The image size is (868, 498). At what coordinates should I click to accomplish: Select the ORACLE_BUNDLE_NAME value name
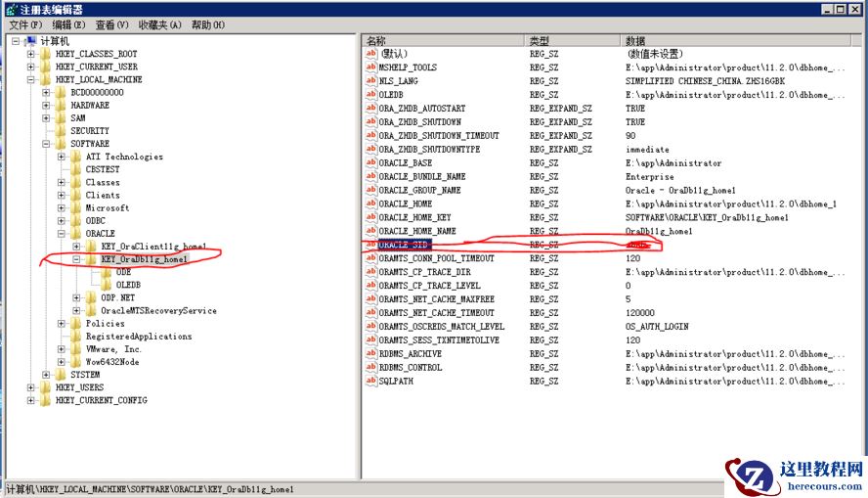coord(422,176)
